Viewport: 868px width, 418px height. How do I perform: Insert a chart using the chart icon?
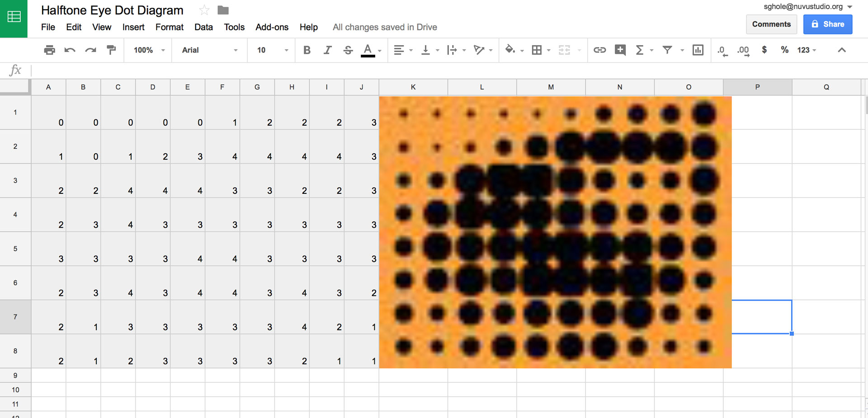point(698,50)
